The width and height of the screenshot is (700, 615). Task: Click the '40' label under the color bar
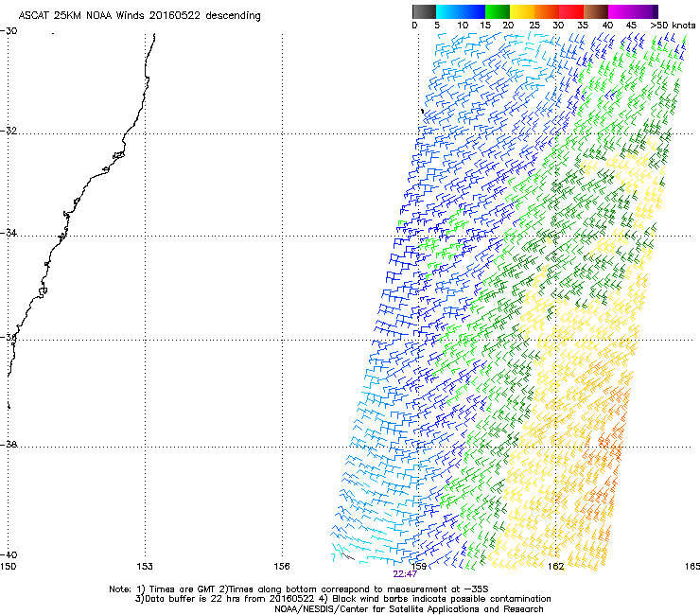607,26
